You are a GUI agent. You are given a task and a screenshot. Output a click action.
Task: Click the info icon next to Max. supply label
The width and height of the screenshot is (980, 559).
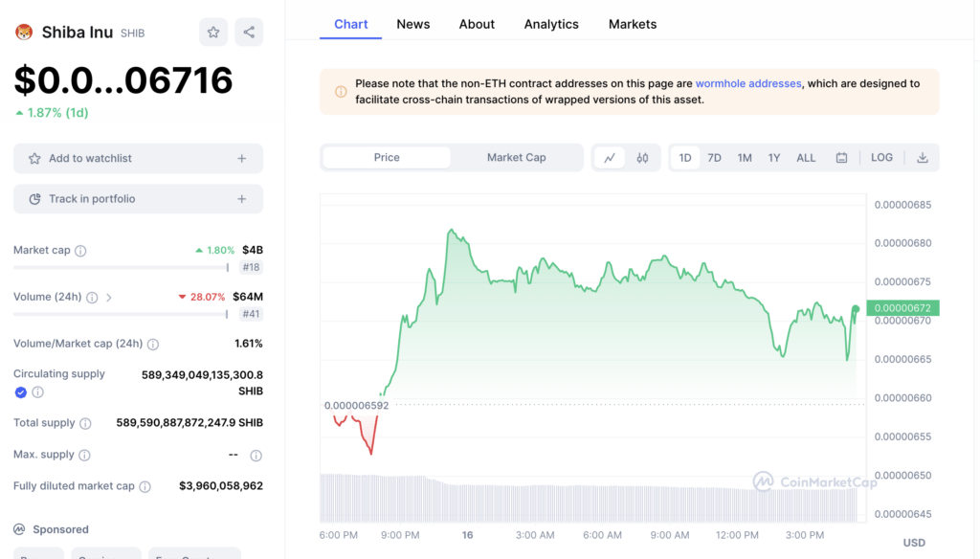pos(84,456)
